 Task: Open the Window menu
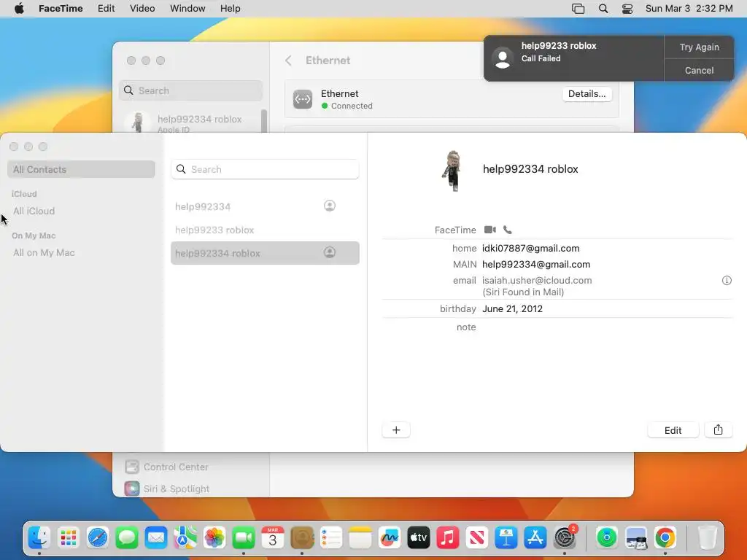click(x=187, y=9)
